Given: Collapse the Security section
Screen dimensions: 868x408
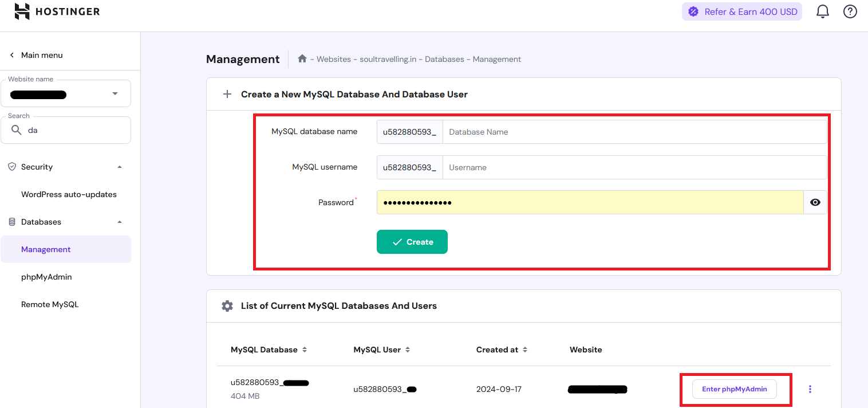Looking at the screenshot, I should (120, 167).
